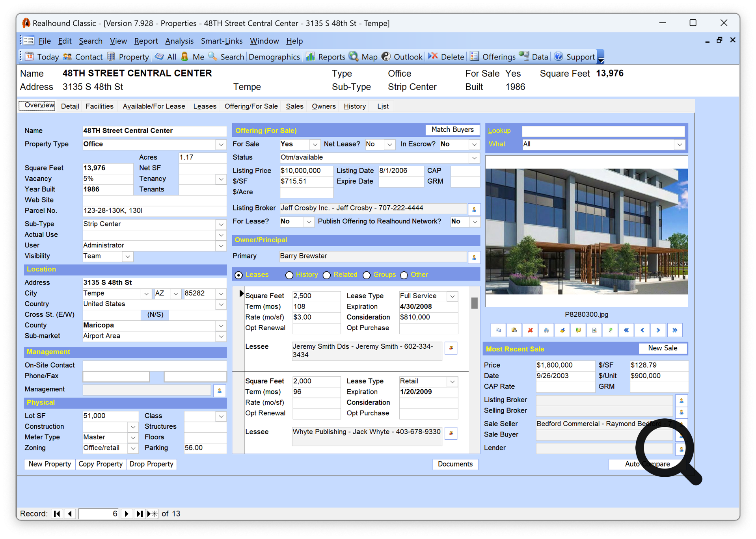Open Listing Broker contact lookup icon
Screen dimensions: 756x539
click(x=474, y=209)
